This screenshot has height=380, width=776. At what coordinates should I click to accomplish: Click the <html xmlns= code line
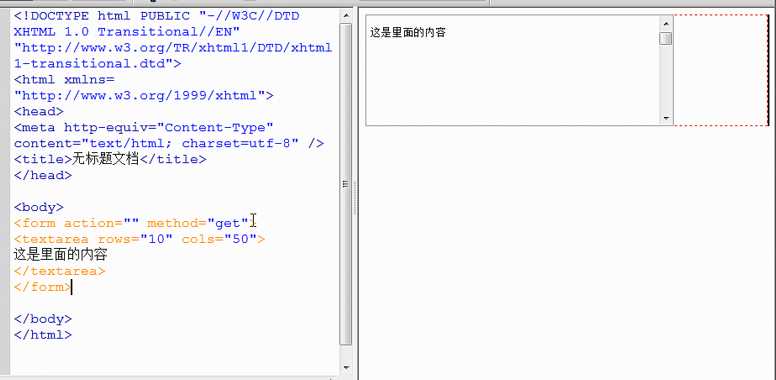[64, 79]
